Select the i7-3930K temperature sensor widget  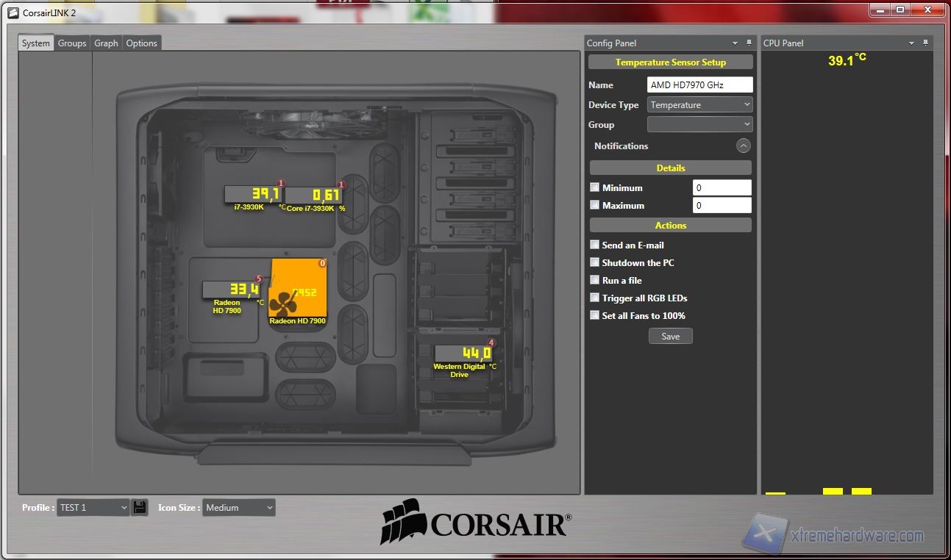pos(252,195)
